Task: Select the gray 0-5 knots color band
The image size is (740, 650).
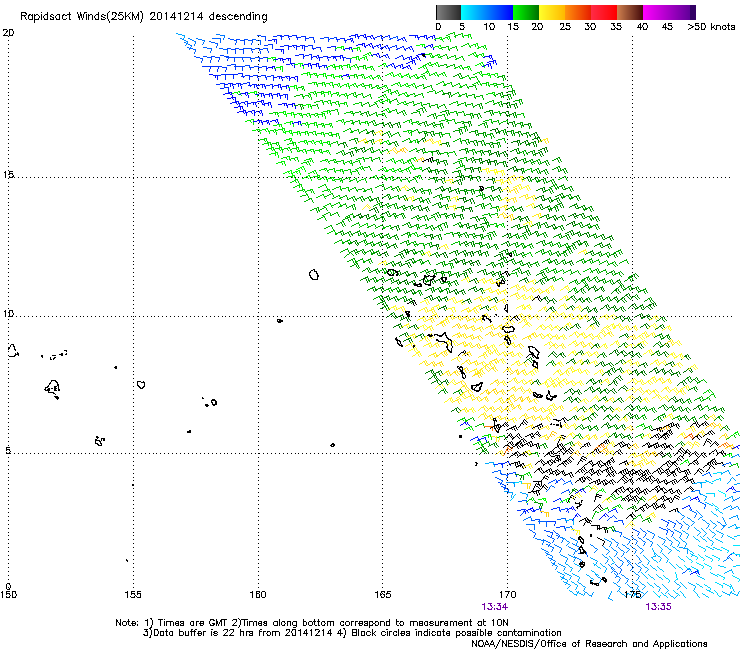Action: pos(448,12)
